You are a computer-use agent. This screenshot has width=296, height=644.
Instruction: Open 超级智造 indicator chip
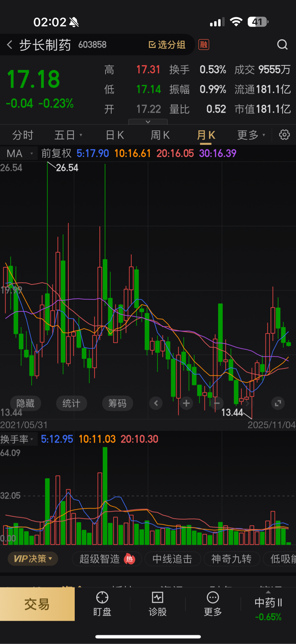[x=107, y=559]
